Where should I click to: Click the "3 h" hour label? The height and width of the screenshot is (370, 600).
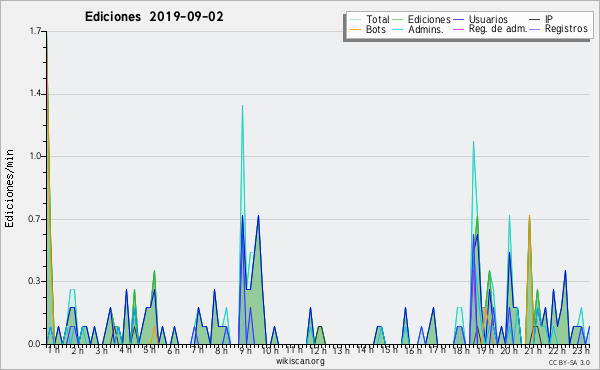(101, 350)
